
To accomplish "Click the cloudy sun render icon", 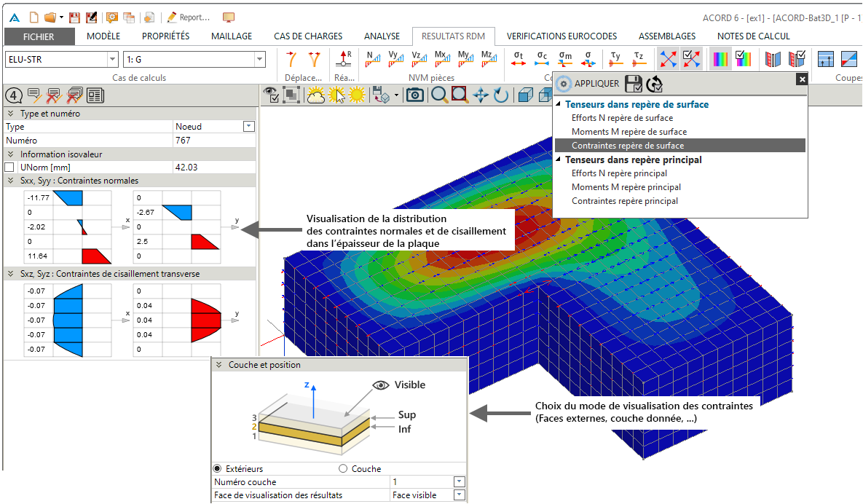I will pos(315,95).
